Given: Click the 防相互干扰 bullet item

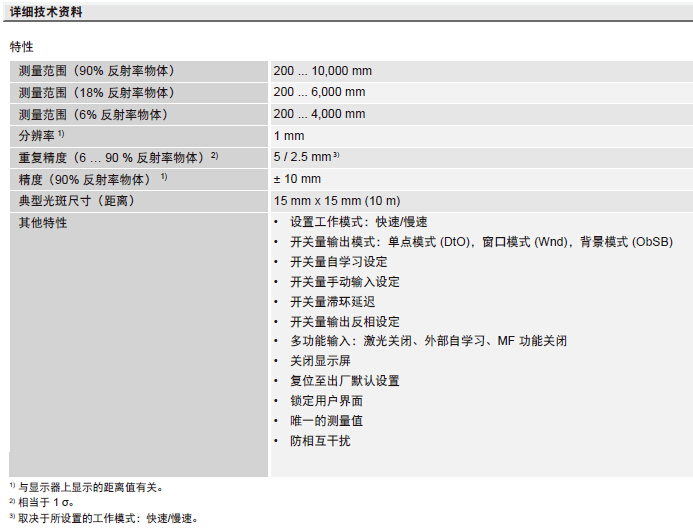Looking at the screenshot, I should click(x=320, y=441).
